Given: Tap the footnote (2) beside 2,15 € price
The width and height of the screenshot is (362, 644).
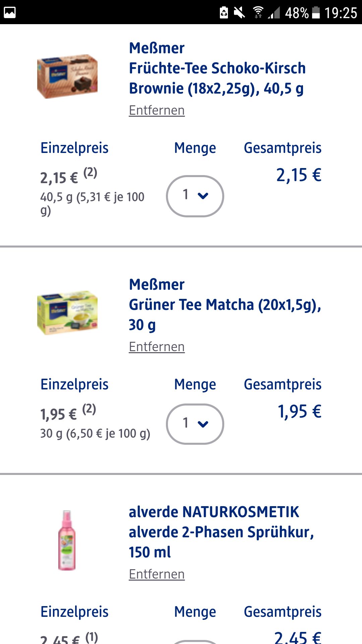Looking at the screenshot, I should (x=90, y=173).
